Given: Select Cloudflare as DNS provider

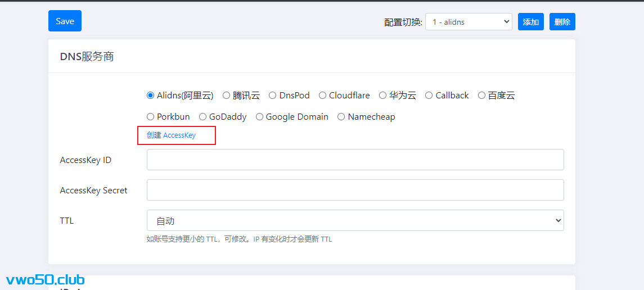Looking at the screenshot, I should pyautogui.click(x=322, y=96).
